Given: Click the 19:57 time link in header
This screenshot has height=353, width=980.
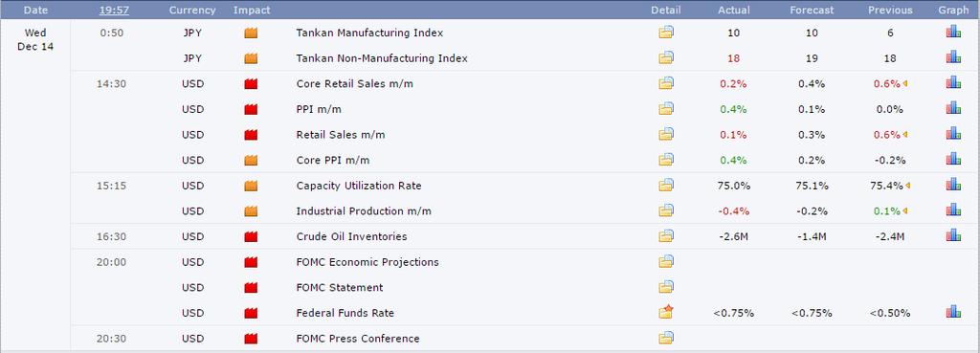Looking at the screenshot, I should (x=114, y=10).
